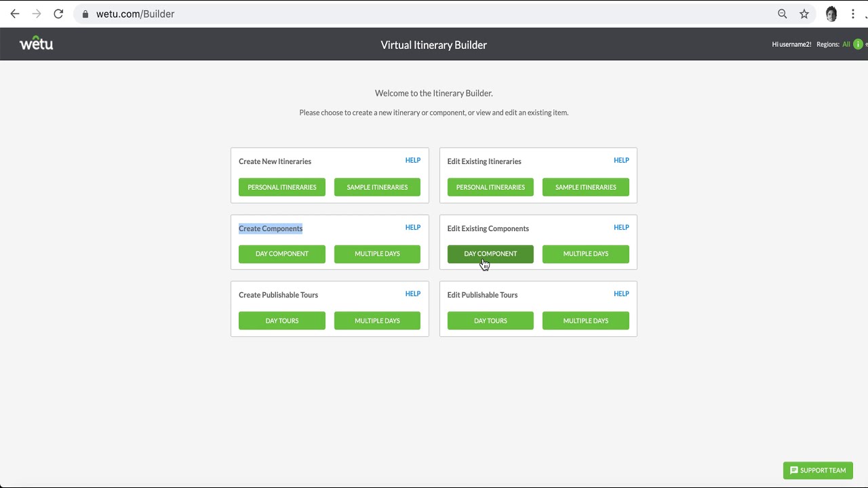Click Multiple Days under Create Components

[377, 253]
